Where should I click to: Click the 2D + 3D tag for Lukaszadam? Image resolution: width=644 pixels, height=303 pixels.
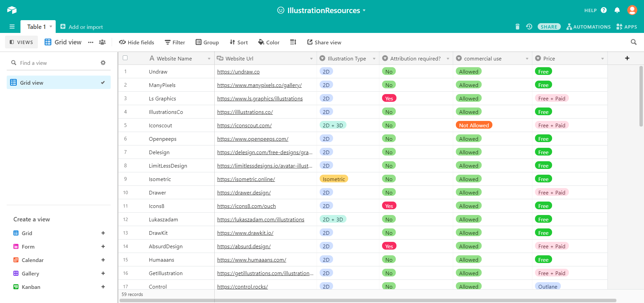coord(333,219)
